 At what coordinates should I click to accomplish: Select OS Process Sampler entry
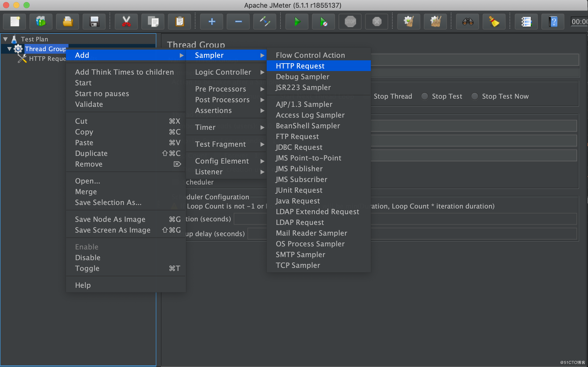click(x=319, y=244)
